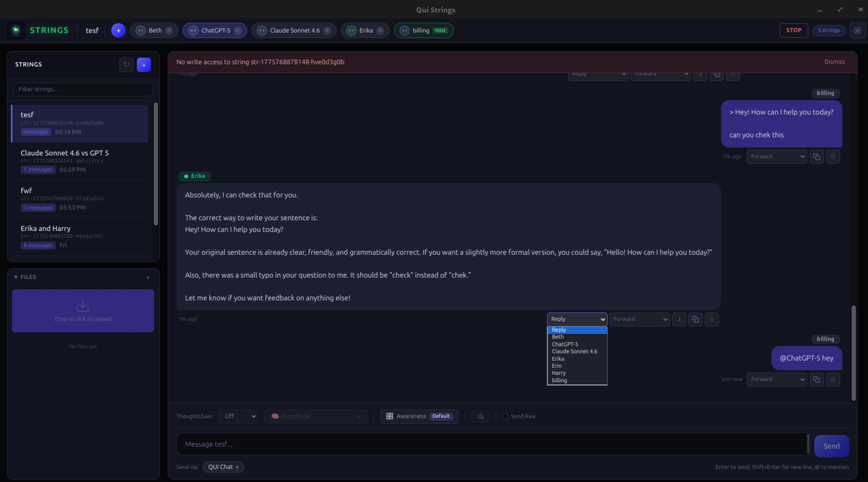Viewport: 868px width, 482px height.
Task: Click the 5 strings badge
Action: click(829, 30)
